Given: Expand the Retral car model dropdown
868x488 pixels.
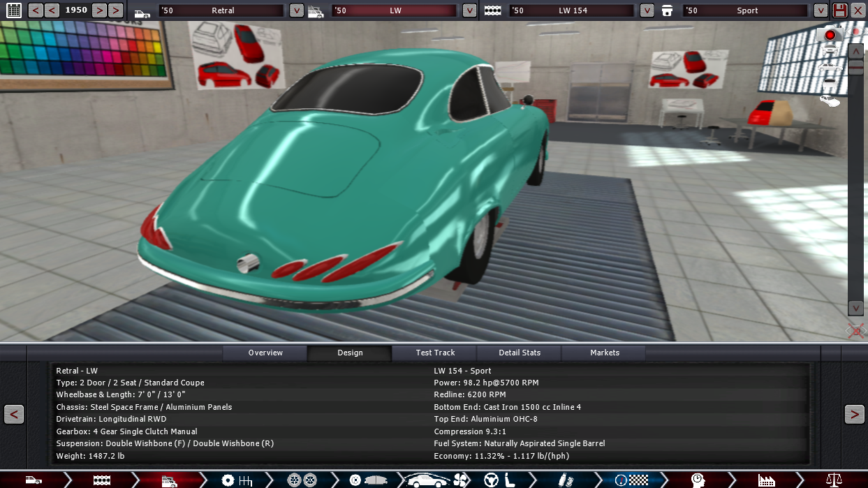Looking at the screenshot, I should pos(297,10).
